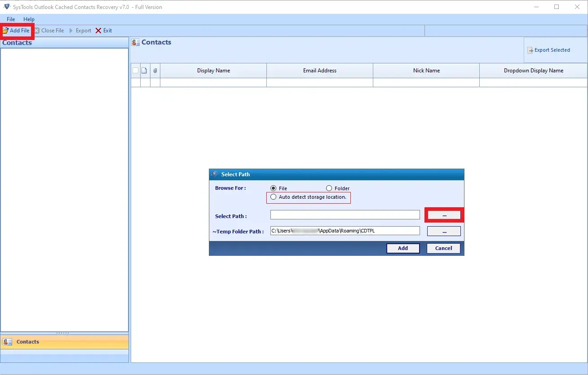Cancel the Select Path dialog
Screen dimensions: 588x375
(443, 248)
